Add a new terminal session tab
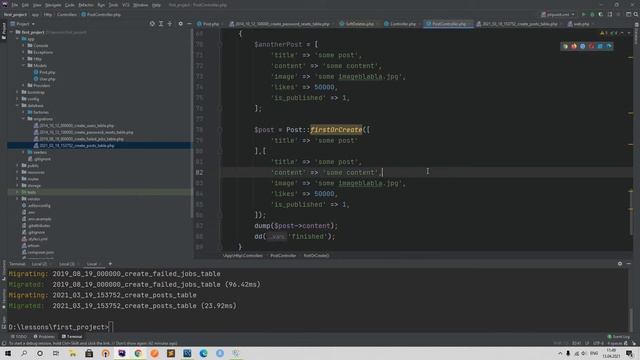This screenshot has width=640, height=360. [110, 264]
